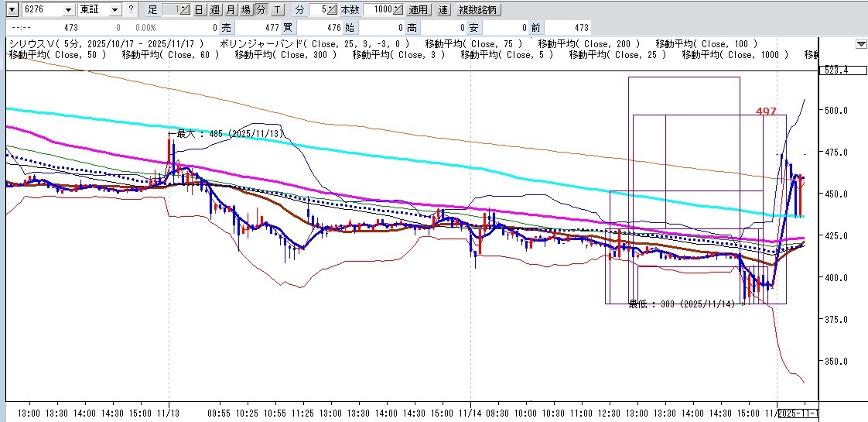Screen dimensions: 868x422
Task: Click the question mark help button
Action: [x=131, y=9]
